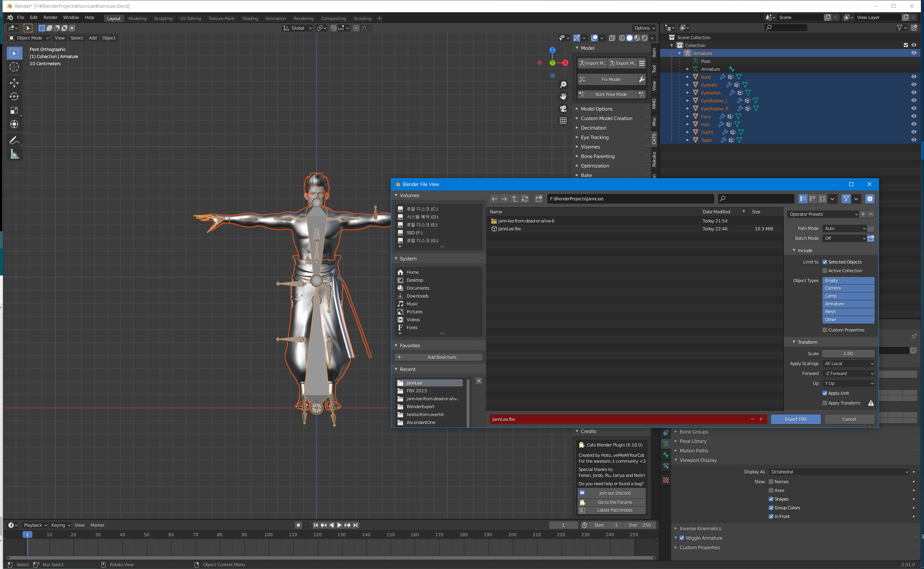Cancel the file export dialog
924x569 pixels.
point(849,419)
